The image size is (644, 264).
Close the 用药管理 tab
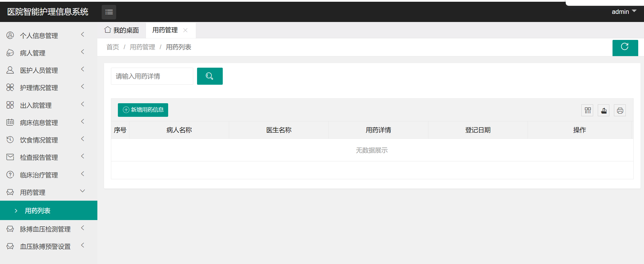[x=185, y=30]
